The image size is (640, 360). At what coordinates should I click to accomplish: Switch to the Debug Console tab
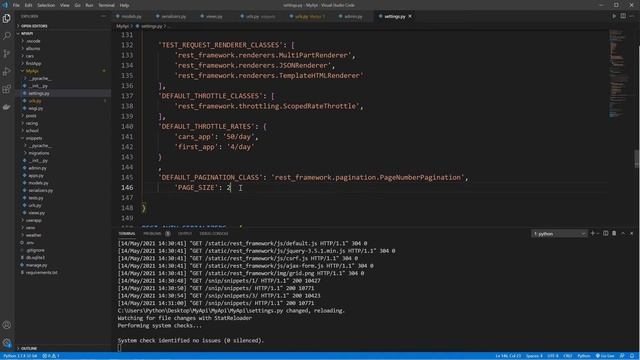pyautogui.click(x=214, y=233)
